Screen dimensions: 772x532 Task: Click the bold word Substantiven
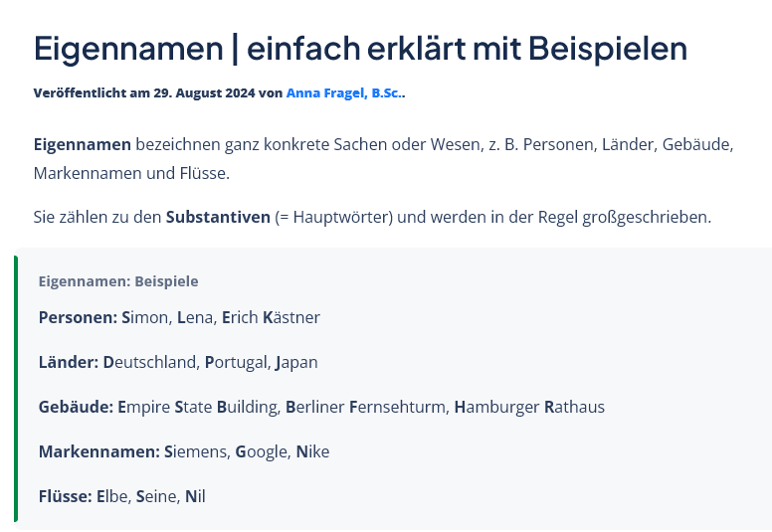pyautogui.click(x=218, y=217)
